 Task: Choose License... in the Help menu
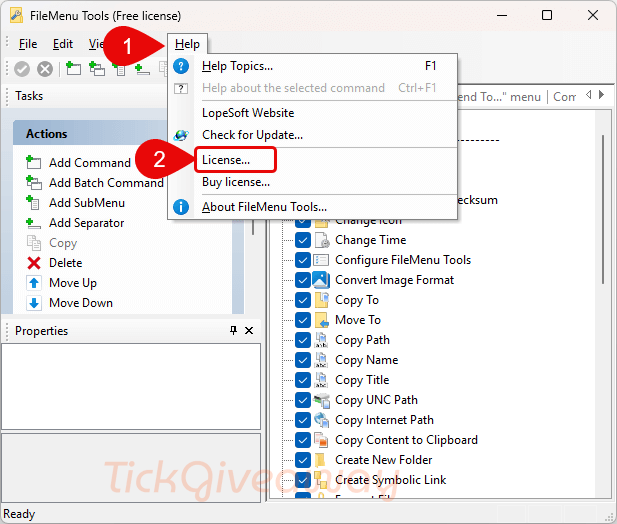pyautogui.click(x=314, y=160)
